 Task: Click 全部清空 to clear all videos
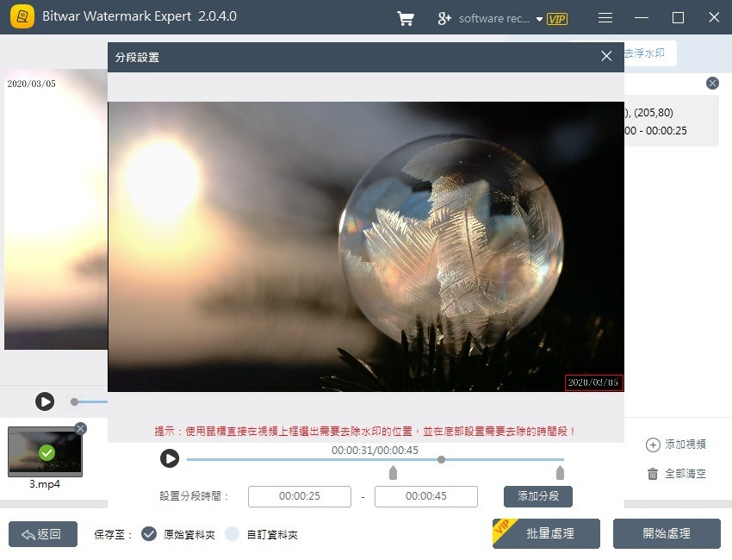(676, 474)
